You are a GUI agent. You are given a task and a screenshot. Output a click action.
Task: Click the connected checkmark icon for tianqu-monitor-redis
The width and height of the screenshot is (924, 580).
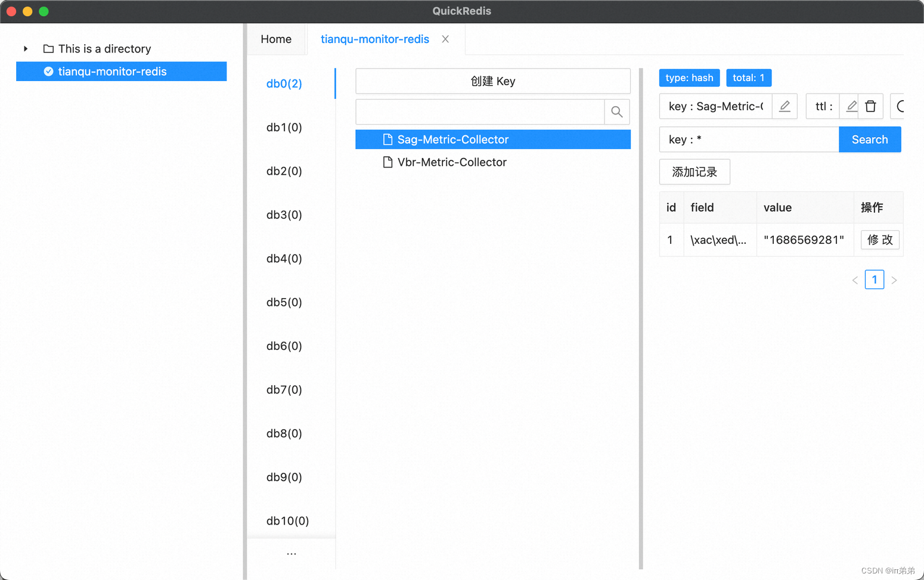[49, 72]
